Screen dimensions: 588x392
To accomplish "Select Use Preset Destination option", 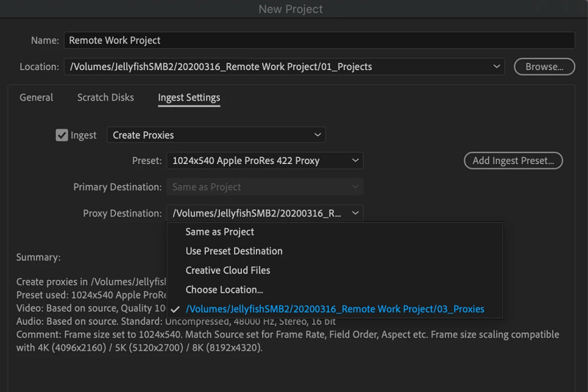I will [x=234, y=251].
